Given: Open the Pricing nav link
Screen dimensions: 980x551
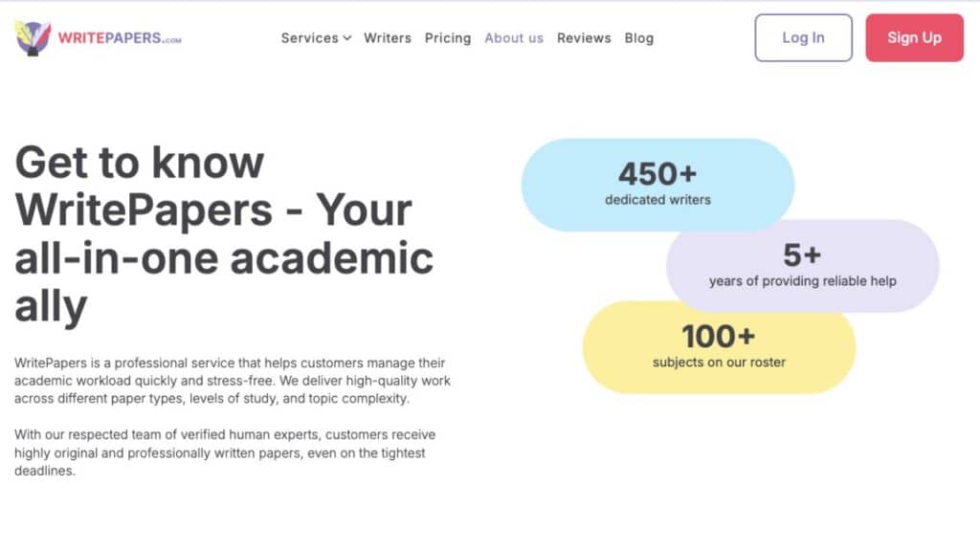Looking at the screenshot, I should 448,38.
